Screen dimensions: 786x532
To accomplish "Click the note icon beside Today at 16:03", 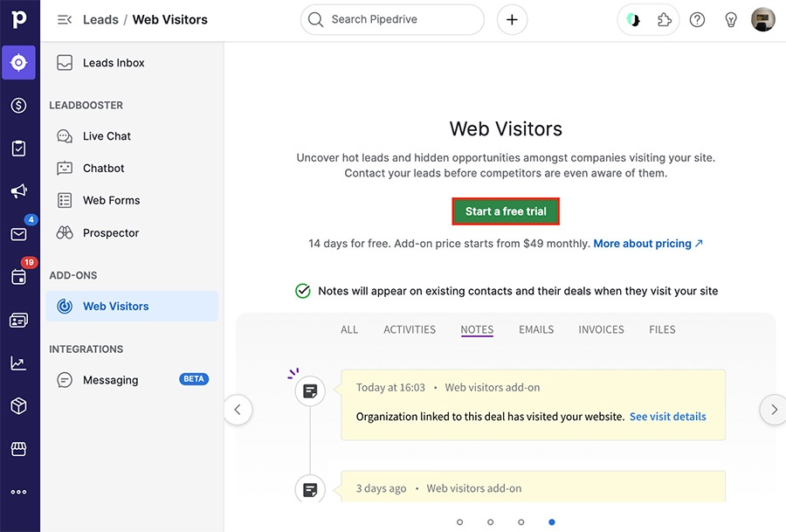I will [310, 391].
